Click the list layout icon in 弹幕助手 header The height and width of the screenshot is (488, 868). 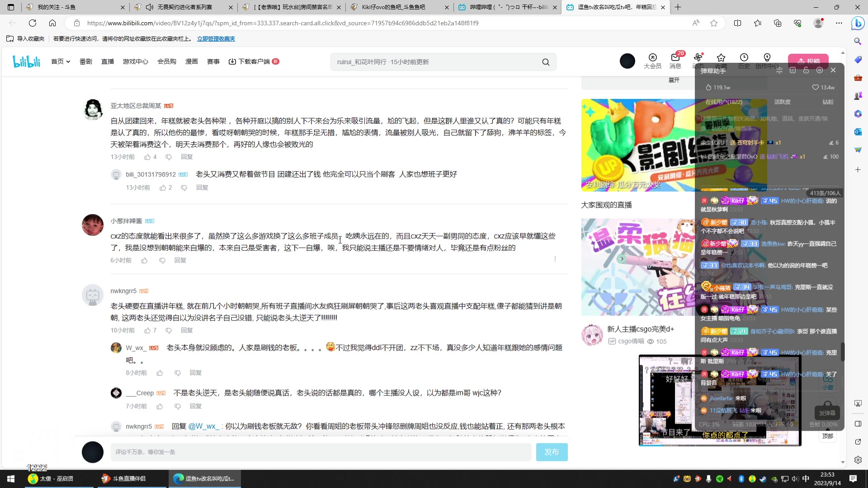click(793, 70)
